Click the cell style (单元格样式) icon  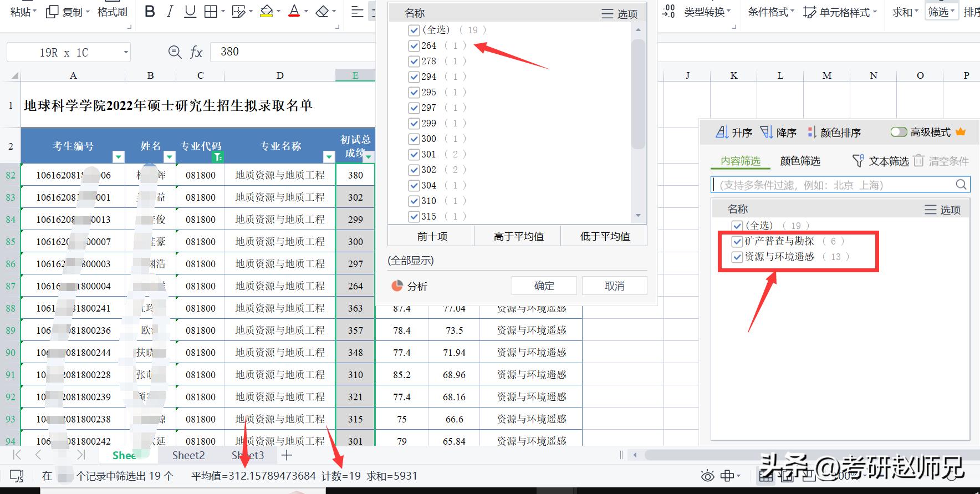[x=809, y=12]
